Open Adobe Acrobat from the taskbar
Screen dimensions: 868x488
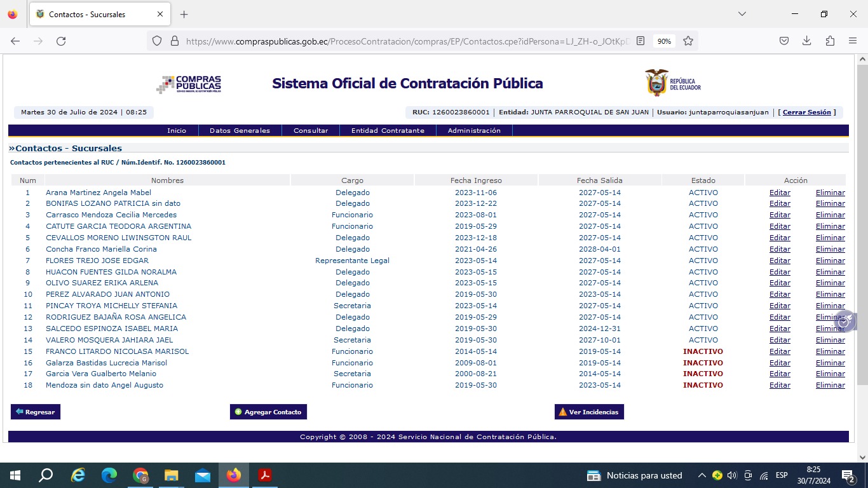point(264,475)
